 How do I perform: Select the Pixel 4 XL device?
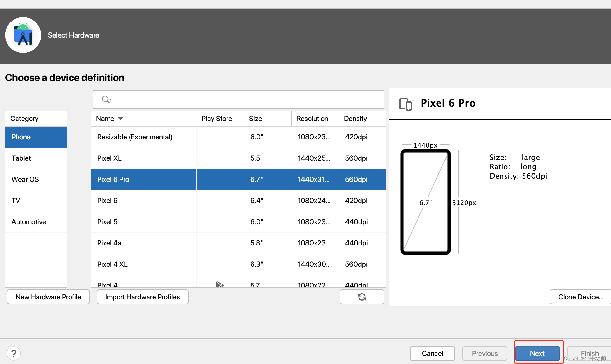238,264
